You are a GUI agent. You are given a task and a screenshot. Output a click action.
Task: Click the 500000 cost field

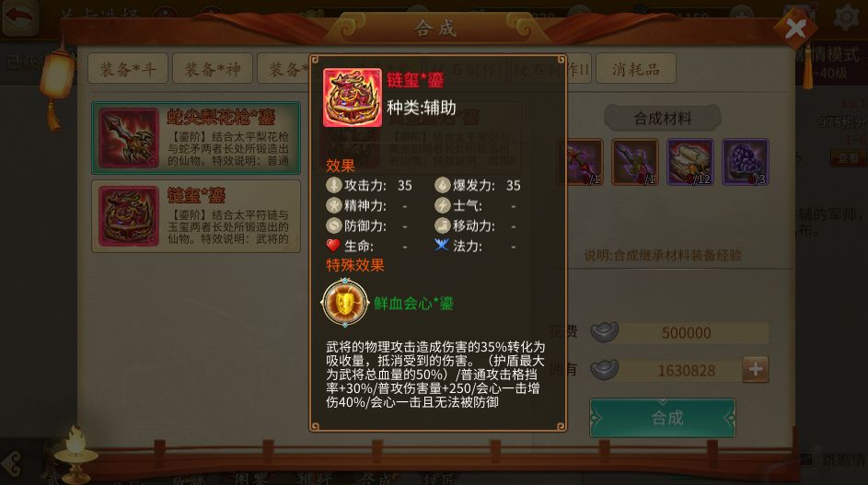[687, 333]
